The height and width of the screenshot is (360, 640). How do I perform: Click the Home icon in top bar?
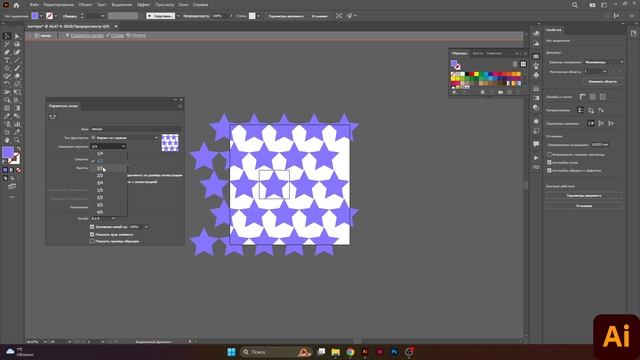[x=16, y=5]
